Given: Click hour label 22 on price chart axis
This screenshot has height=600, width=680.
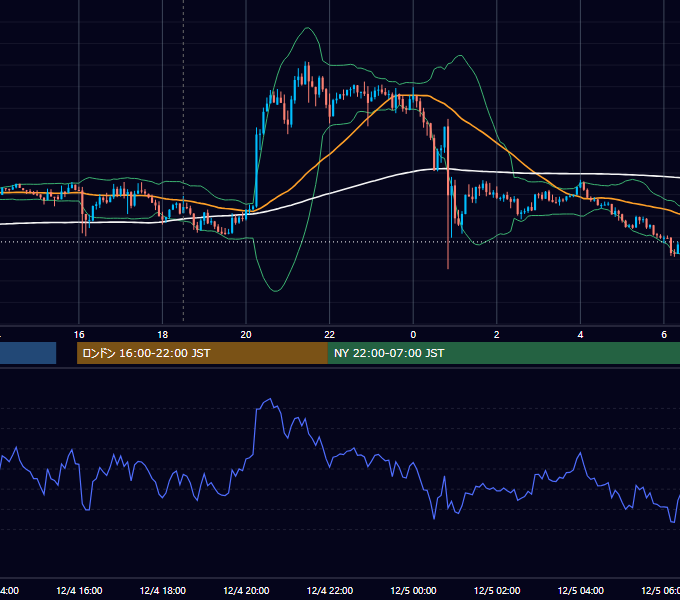Looking at the screenshot, I should coord(330,335).
